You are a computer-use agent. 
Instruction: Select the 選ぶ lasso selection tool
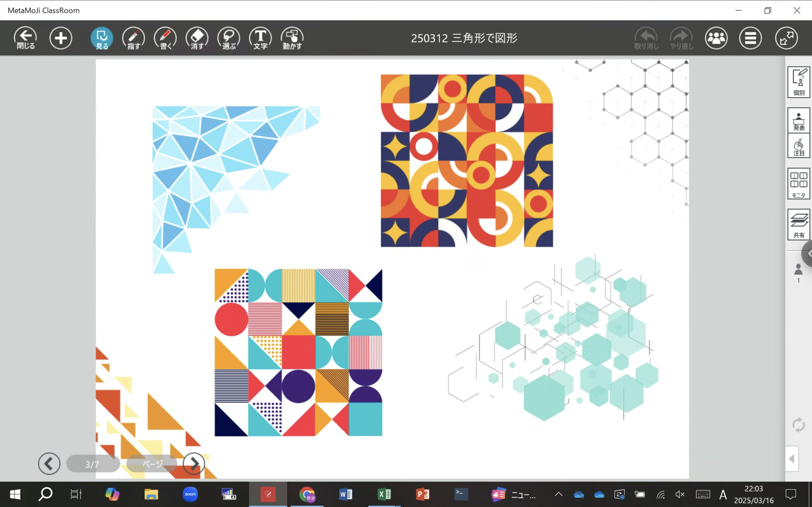pyautogui.click(x=229, y=38)
